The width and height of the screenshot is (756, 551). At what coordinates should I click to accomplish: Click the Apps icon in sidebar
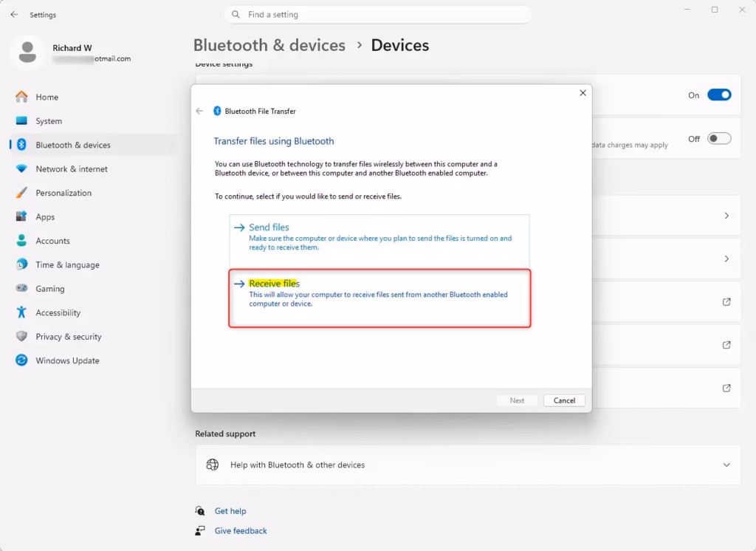pos(21,216)
